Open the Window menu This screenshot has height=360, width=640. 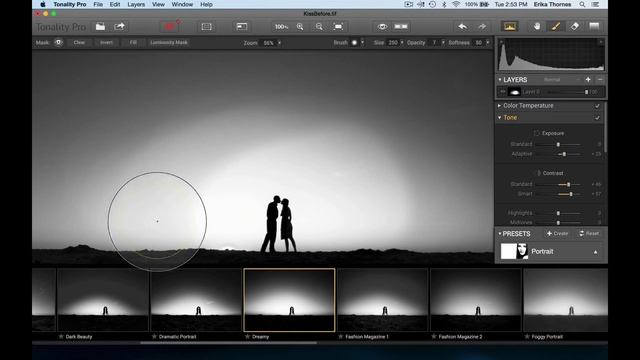coord(182,4)
